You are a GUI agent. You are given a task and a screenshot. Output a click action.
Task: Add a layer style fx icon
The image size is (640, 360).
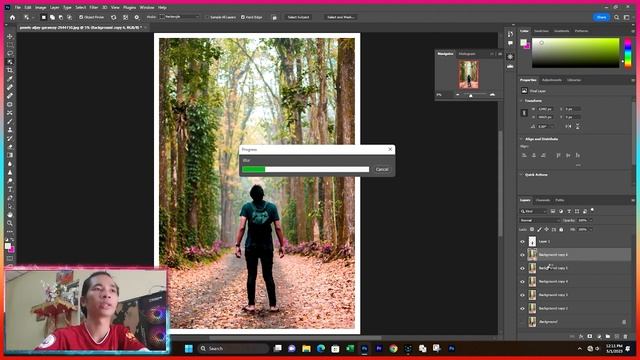(581, 336)
